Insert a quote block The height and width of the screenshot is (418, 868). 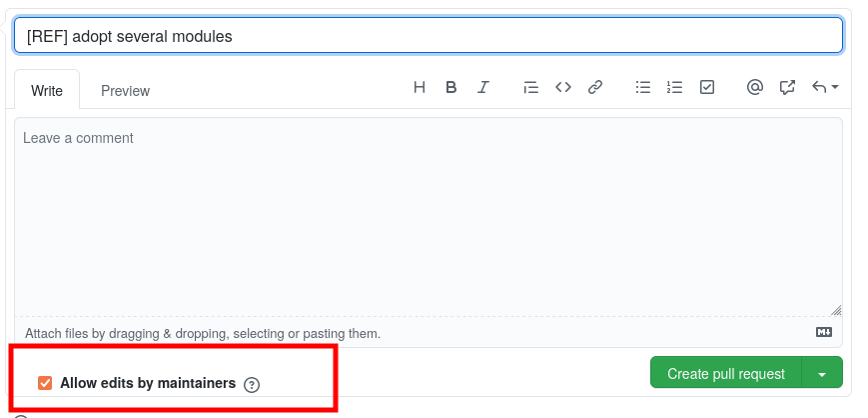tap(530, 87)
